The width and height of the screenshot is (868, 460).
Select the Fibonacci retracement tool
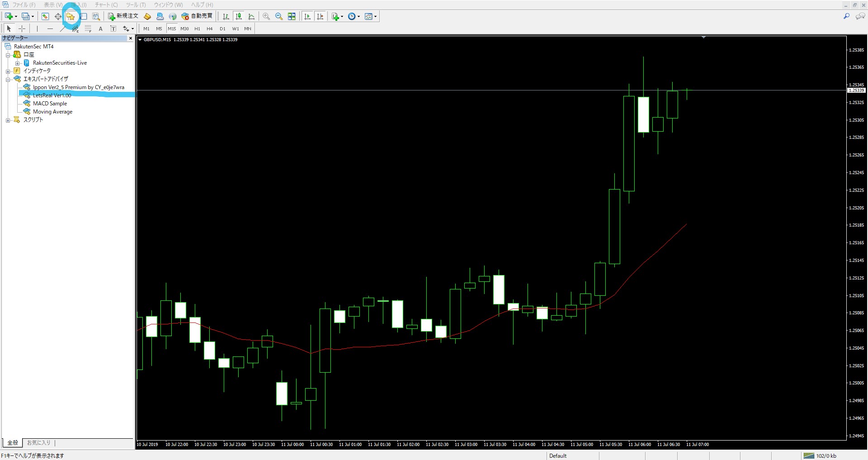pyautogui.click(x=88, y=28)
